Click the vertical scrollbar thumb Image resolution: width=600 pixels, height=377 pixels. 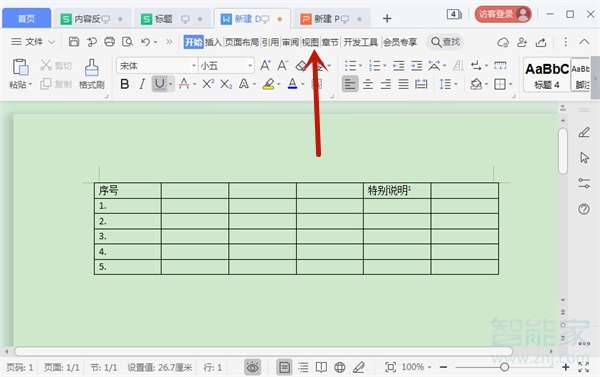coord(562,151)
